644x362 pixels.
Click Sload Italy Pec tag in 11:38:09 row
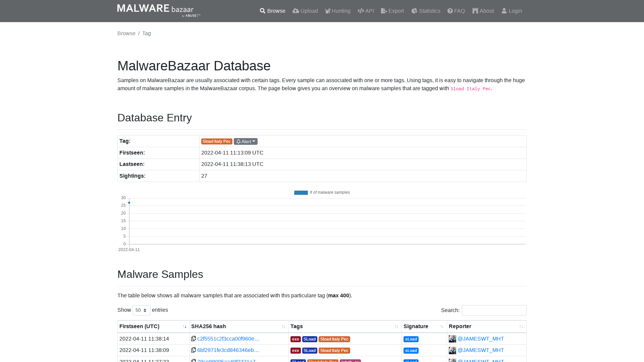point(334,351)
